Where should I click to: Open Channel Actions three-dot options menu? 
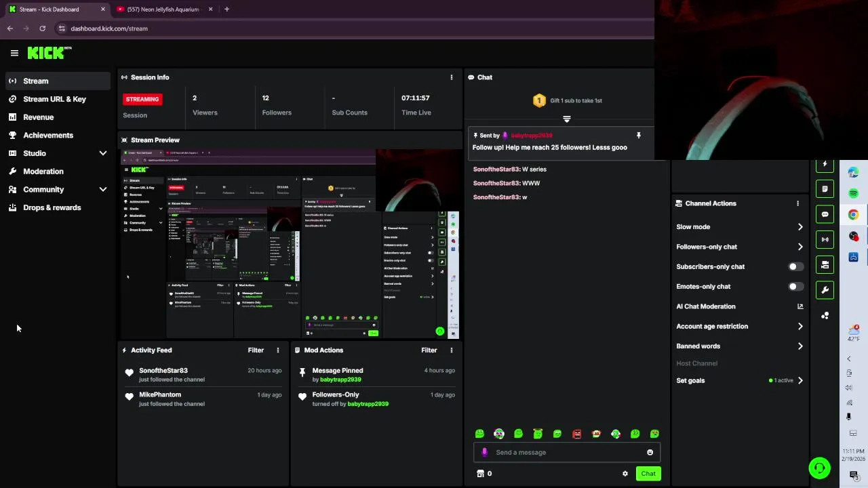797,203
